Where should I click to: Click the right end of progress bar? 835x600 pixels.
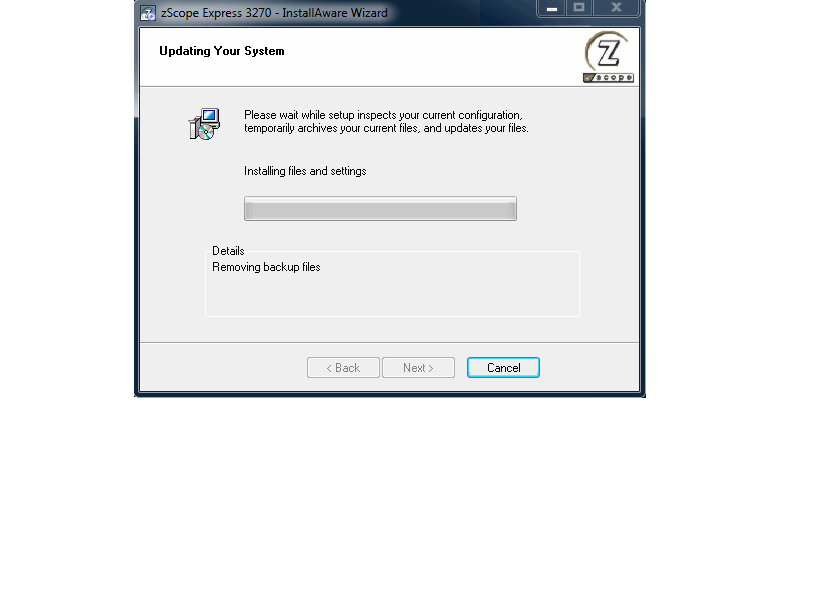(x=512, y=209)
